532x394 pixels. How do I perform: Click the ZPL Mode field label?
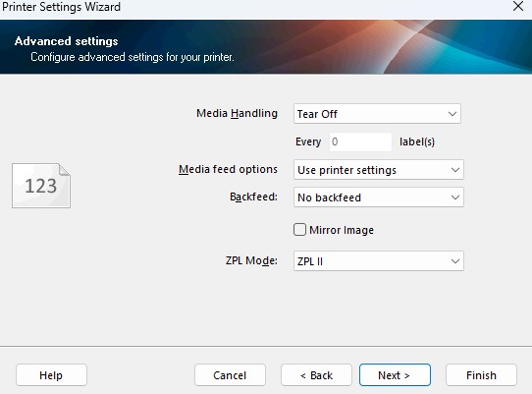point(251,260)
